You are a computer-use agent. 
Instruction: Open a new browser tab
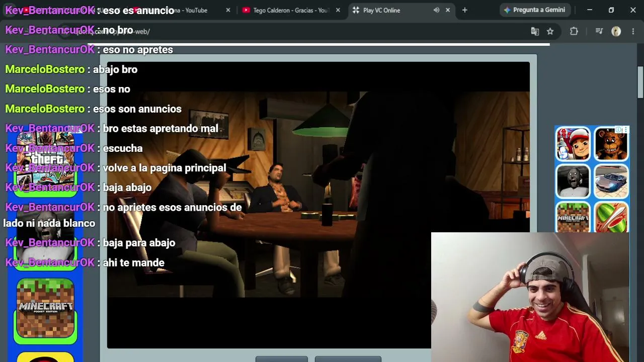click(464, 10)
